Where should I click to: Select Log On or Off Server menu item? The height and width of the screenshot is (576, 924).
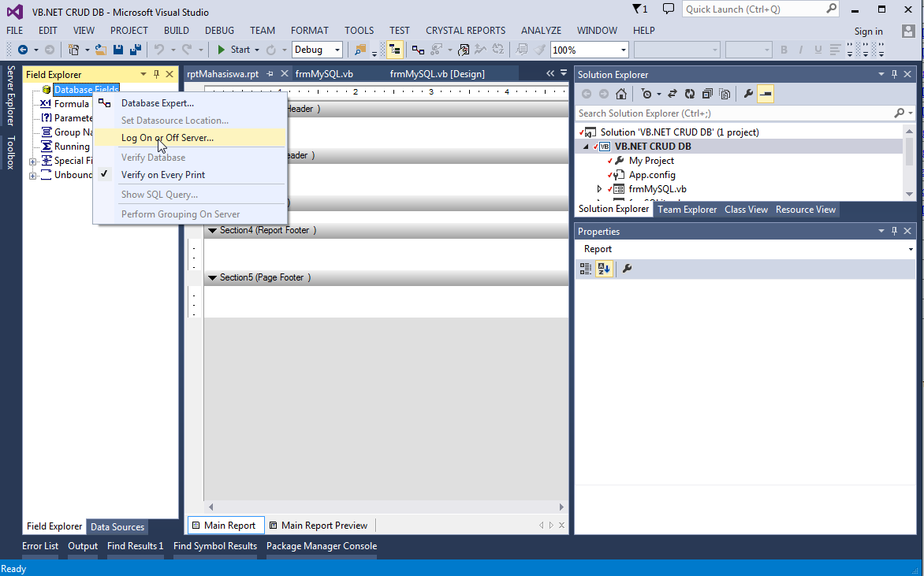(190, 138)
